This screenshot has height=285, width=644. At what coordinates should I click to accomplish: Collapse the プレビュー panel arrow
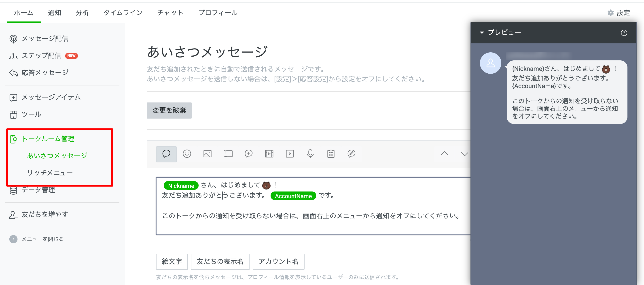tap(482, 32)
